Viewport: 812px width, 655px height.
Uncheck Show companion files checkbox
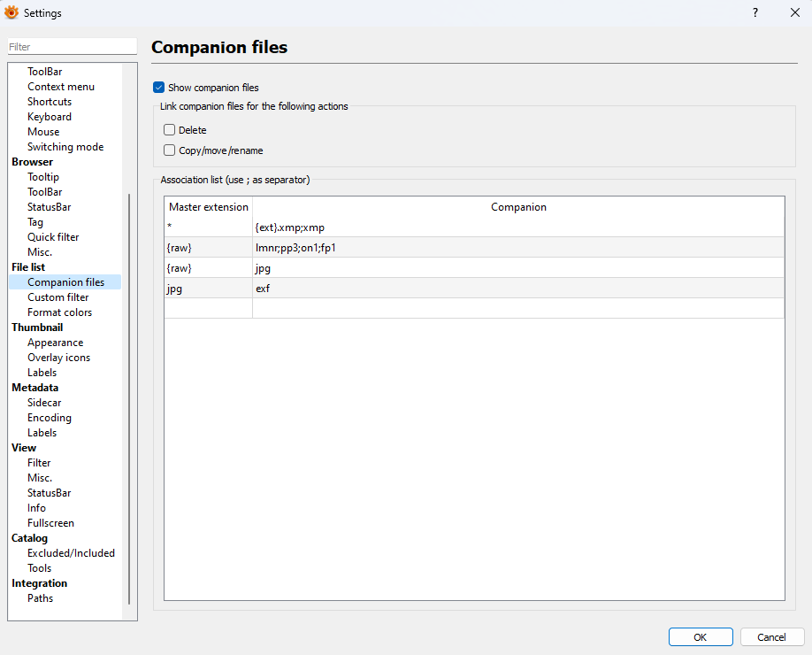pyautogui.click(x=159, y=88)
